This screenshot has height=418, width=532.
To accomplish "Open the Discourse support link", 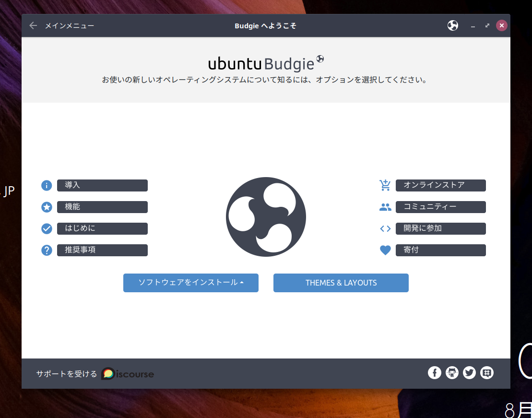I will [x=128, y=374].
